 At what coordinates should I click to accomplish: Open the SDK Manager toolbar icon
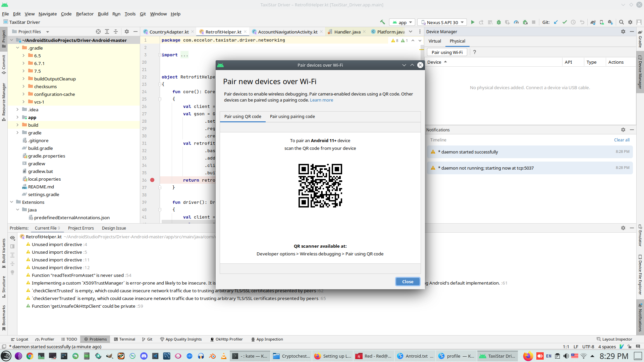(610, 22)
